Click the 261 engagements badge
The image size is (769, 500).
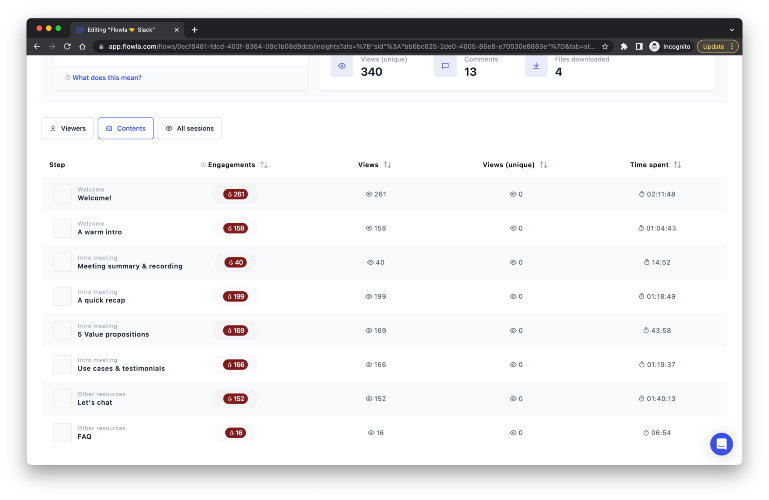pyautogui.click(x=235, y=194)
